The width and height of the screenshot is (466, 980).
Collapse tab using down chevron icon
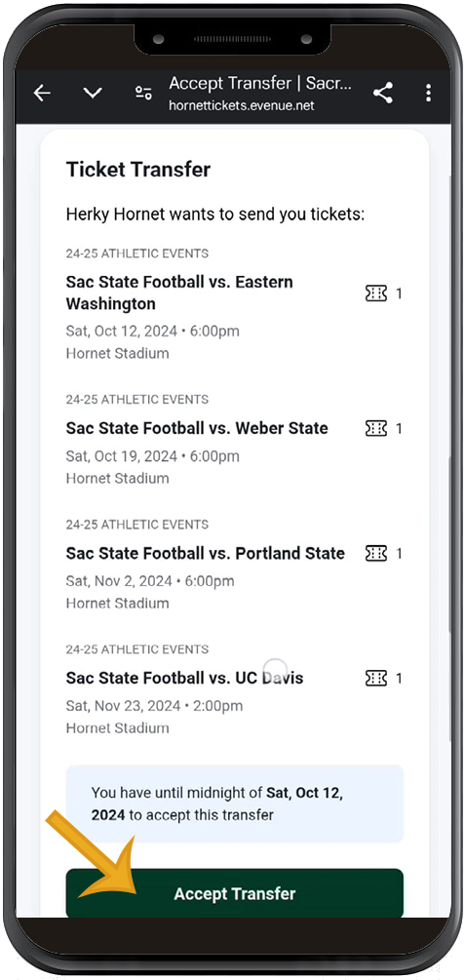click(93, 94)
